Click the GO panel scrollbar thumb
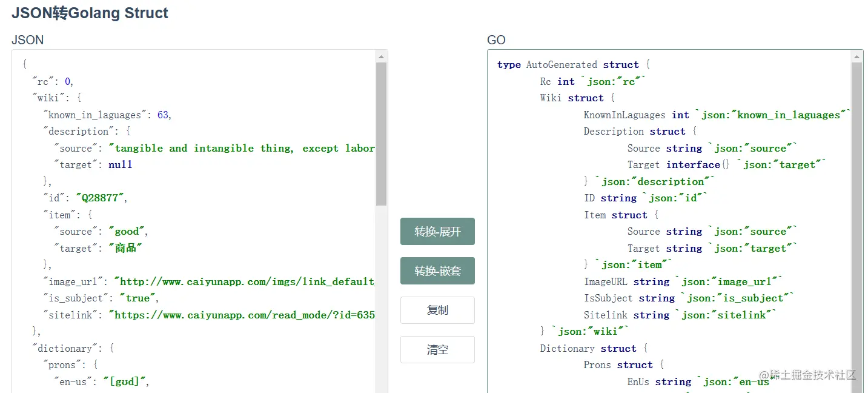 click(856, 228)
